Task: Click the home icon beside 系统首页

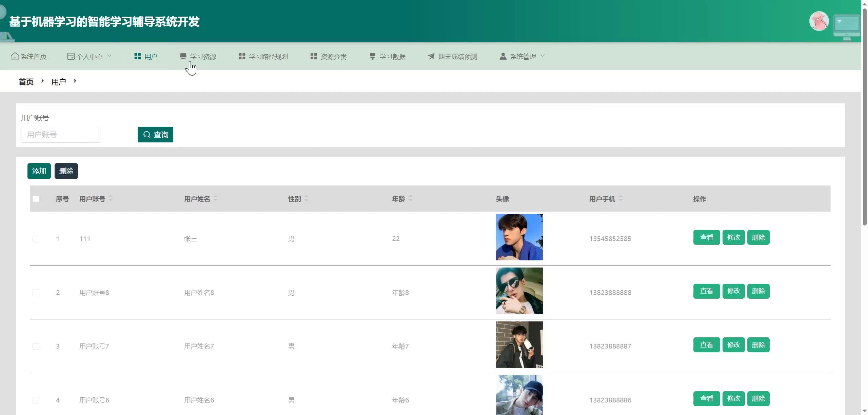Action: [x=15, y=56]
